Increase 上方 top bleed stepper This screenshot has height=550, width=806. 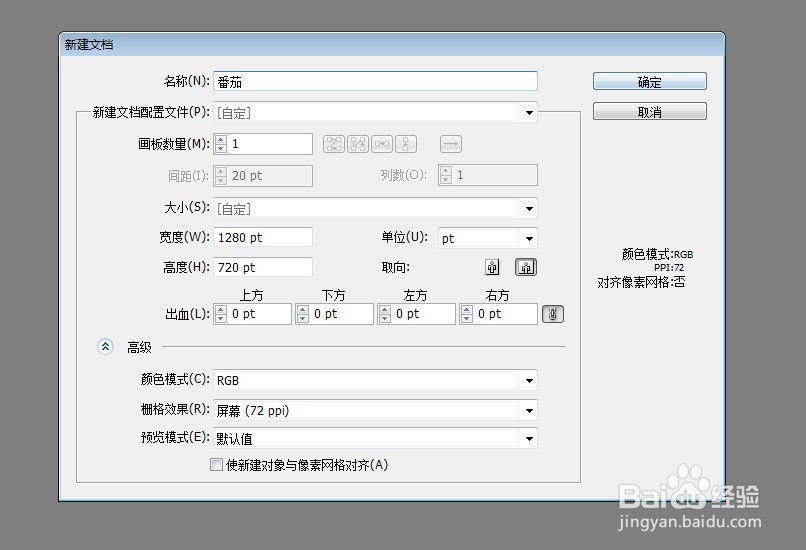[221, 310]
